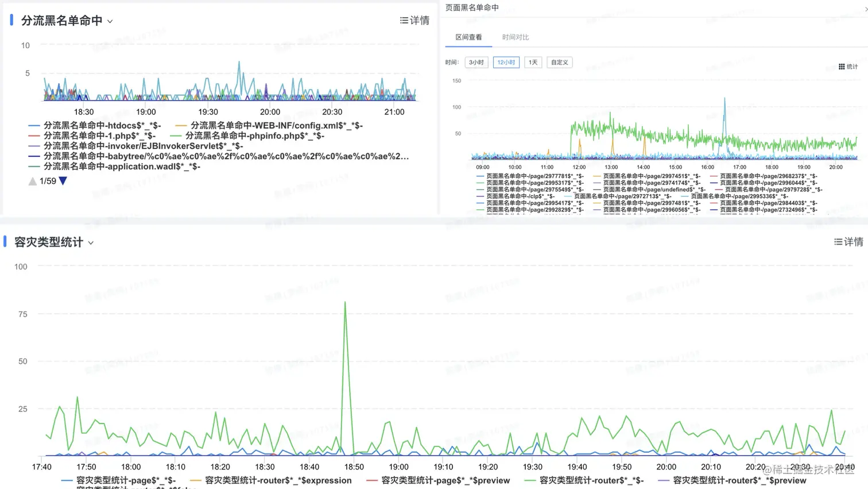The height and width of the screenshot is (489, 868).
Task: Toggle the /page/2992829 legend series
Action: (x=530, y=210)
